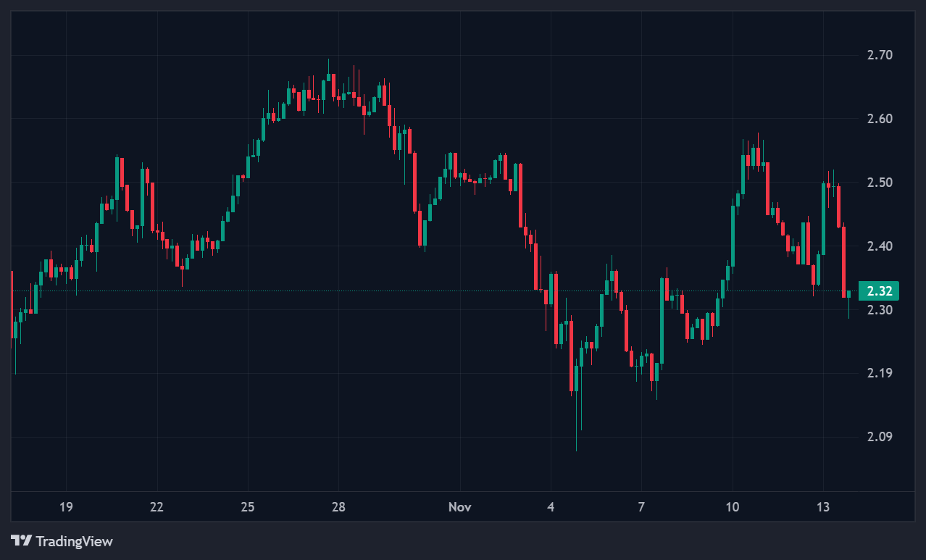This screenshot has width=926, height=560.
Task: Click the Nov month label on time axis
Action: click(459, 507)
